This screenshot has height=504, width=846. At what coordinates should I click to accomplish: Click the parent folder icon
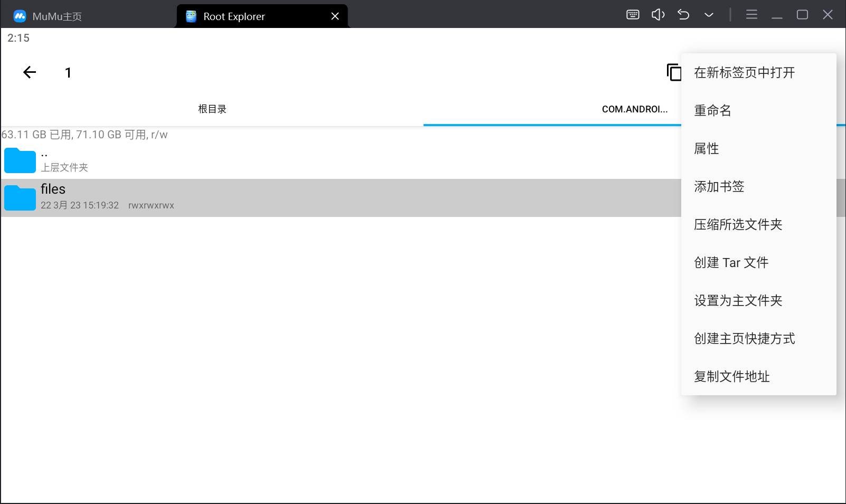click(20, 160)
